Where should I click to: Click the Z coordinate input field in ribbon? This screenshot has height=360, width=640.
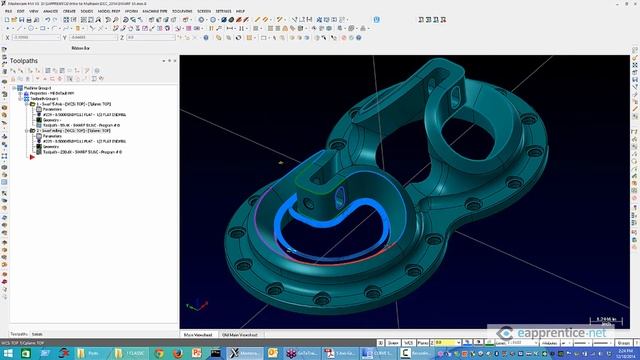click(151, 38)
